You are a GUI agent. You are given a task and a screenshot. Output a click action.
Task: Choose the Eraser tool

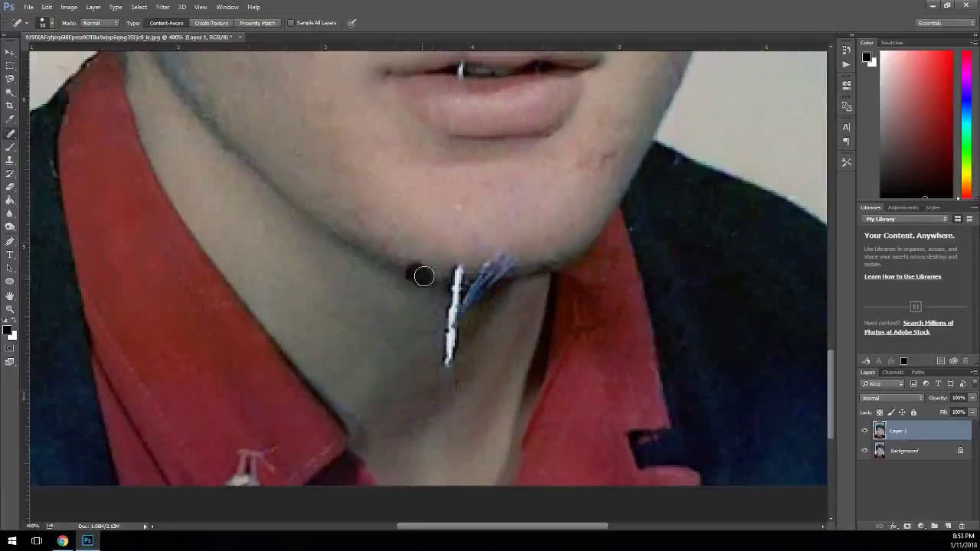pos(10,187)
